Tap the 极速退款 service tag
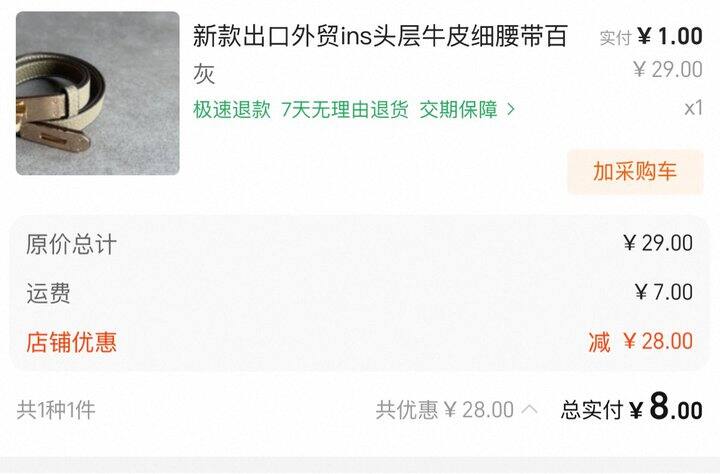This screenshot has width=720, height=474. pos(231,109)
